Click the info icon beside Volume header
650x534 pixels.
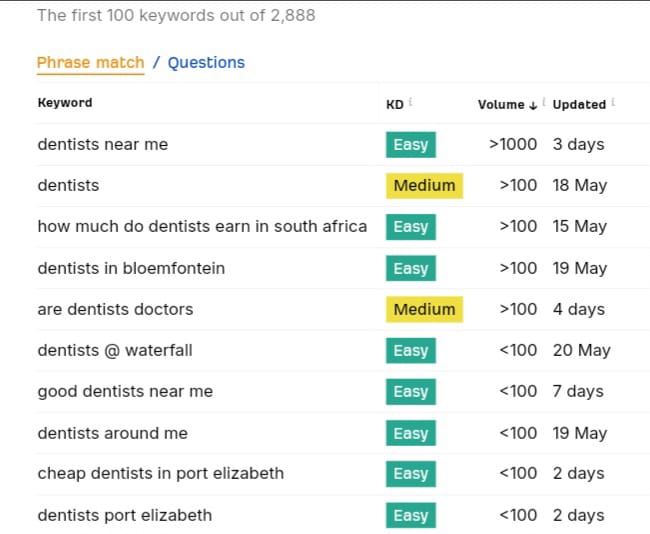coord(544,101)
